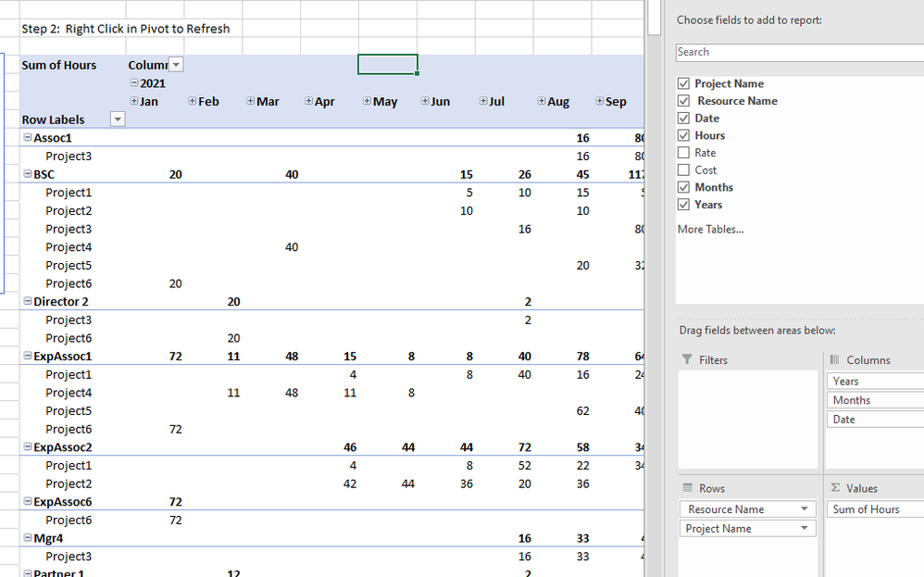Uncheck the Hours field checkbox

click(683, 135)
